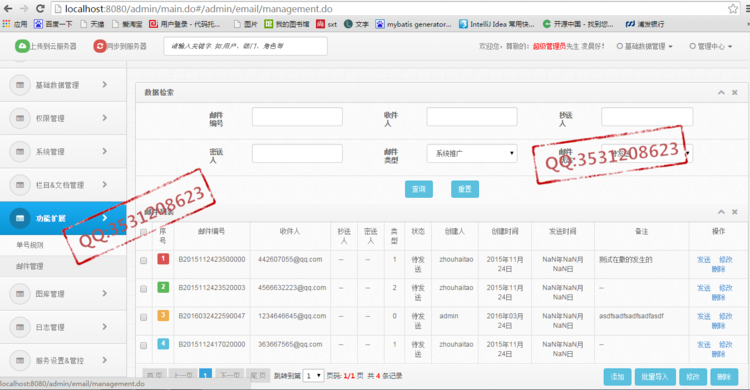Collapse the mail list panel caret icon

pos(721,212)
